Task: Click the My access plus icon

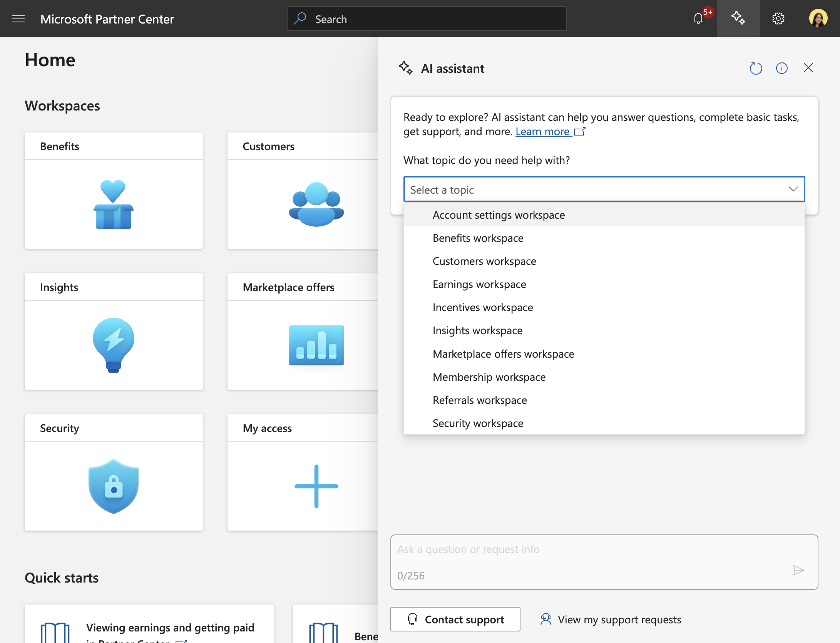Action: pyautogui.click(x=316, y=486)
